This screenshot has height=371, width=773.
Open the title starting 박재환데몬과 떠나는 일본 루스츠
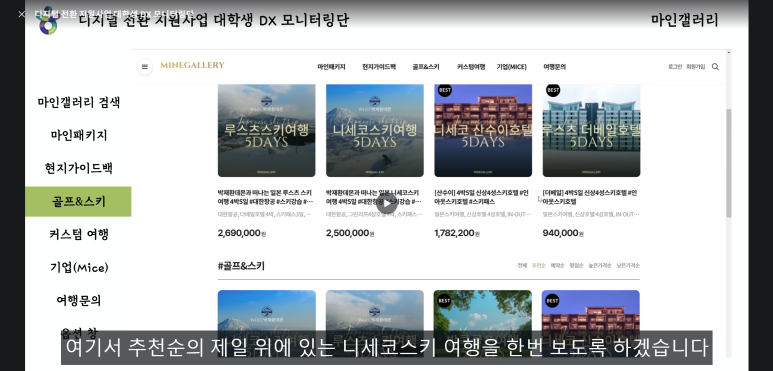pos(265,197)
